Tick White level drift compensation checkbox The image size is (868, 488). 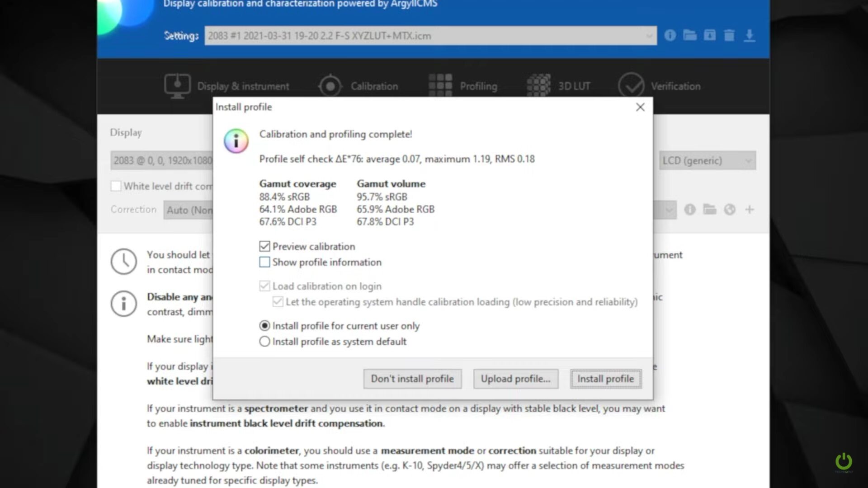[x=116, y=186]
